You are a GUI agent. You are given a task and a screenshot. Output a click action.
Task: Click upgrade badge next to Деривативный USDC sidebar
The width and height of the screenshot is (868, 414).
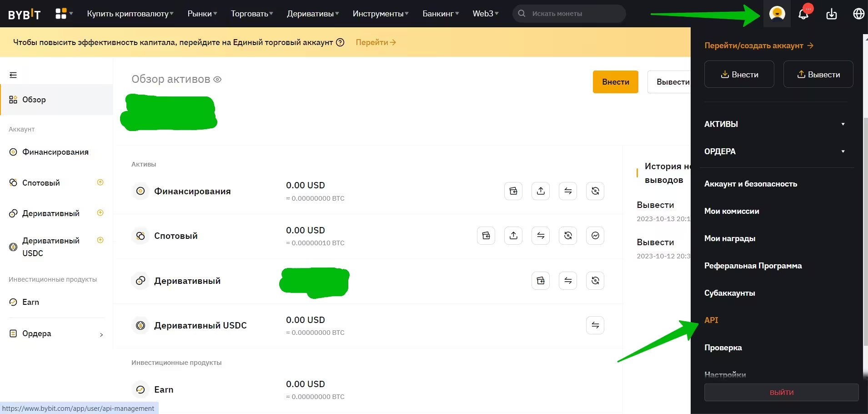pos(100,240)
